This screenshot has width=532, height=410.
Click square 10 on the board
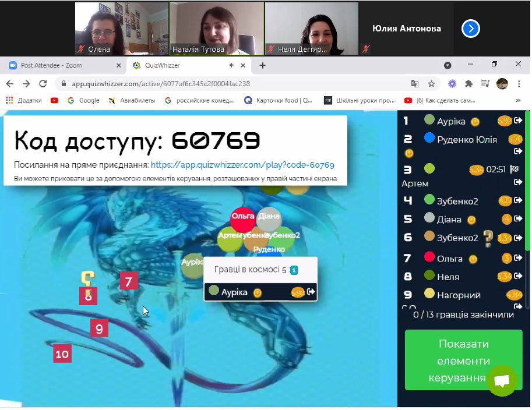[62, 354]
